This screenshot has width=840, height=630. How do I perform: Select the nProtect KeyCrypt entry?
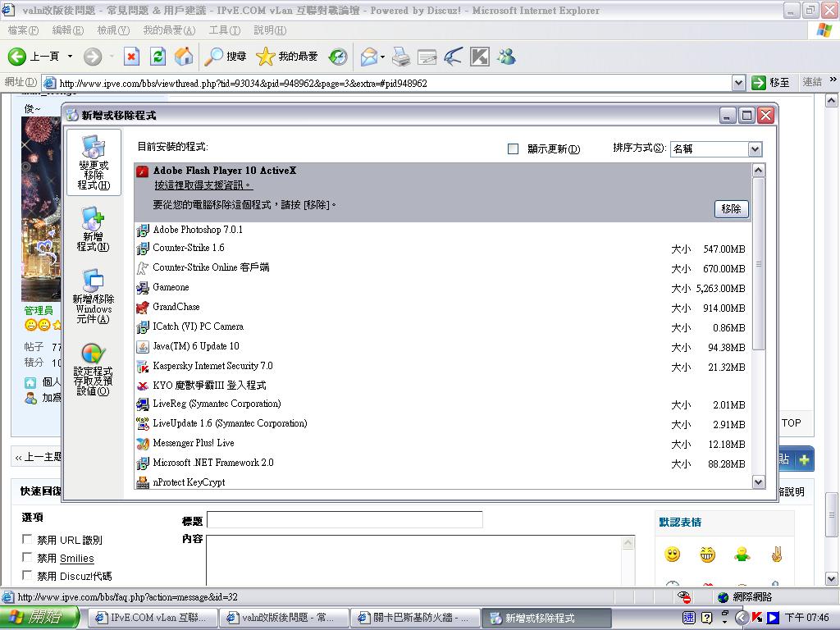click(x=442, y=482)
